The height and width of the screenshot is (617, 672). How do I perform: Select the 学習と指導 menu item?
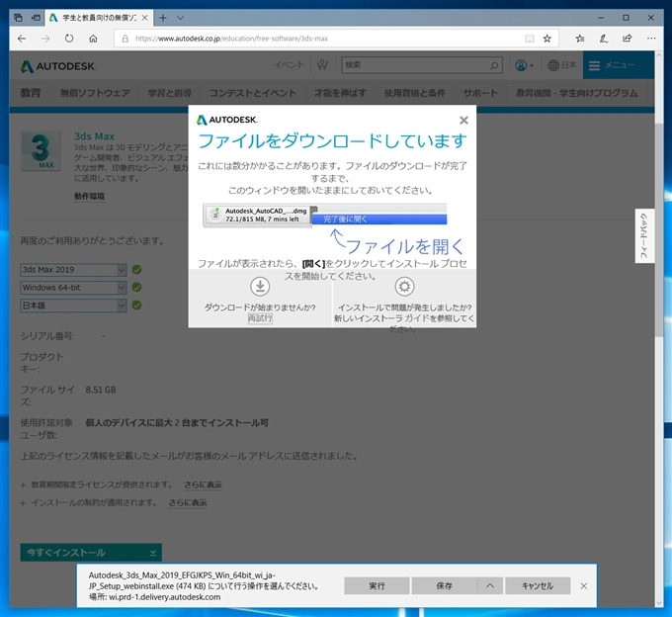pyautogui.click(x=170, y=93)
